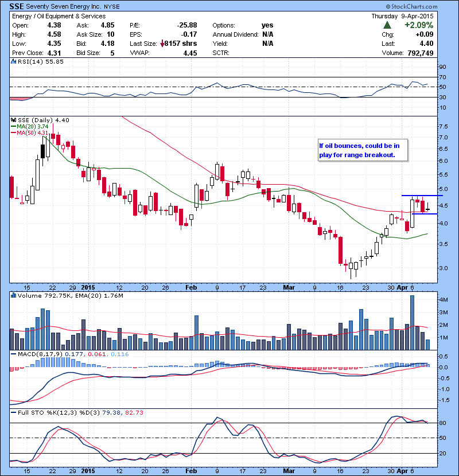This screenshot has width=459, height=476.
Task: Click the red down-arrow beside Last Size
Action: (x=162, y=44)
